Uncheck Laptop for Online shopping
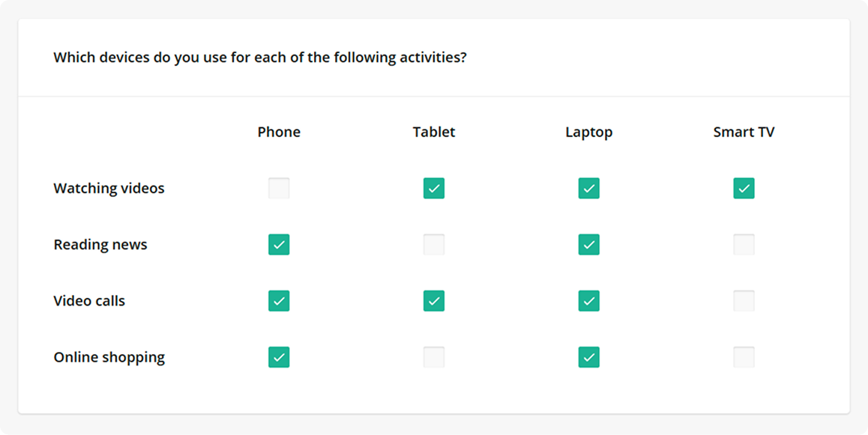The height and width of the screenshot is (435, 868). click(x=589, y=357)
